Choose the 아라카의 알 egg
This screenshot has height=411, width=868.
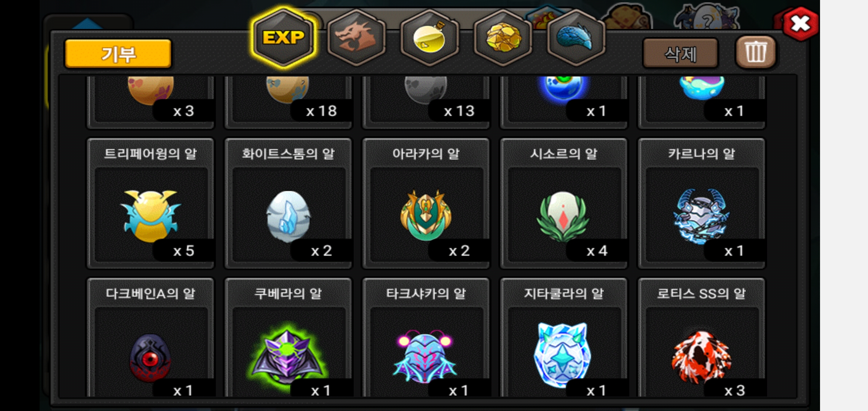(426, 204)
